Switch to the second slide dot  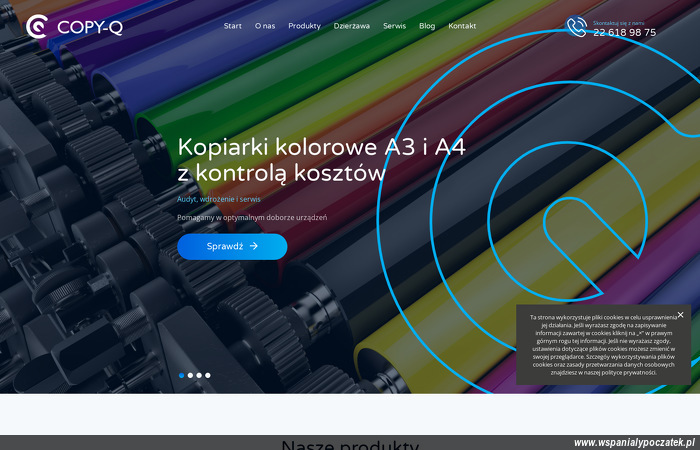point(190,375)
